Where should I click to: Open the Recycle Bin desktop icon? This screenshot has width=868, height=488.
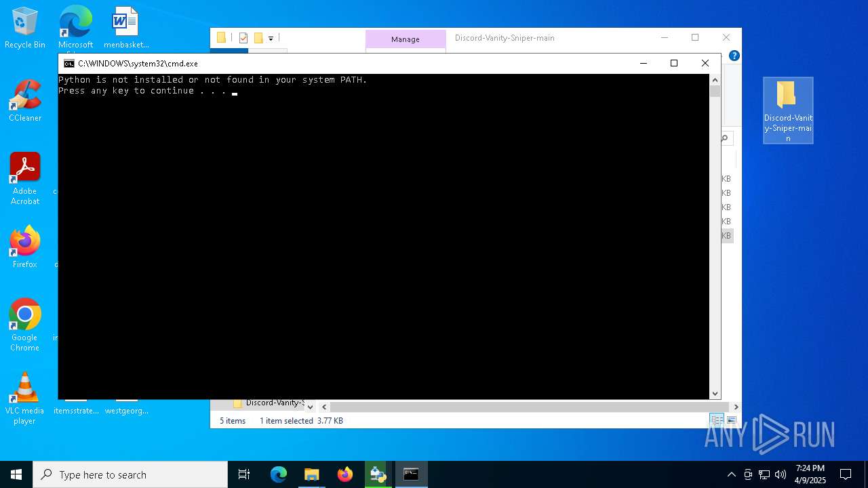25,28
